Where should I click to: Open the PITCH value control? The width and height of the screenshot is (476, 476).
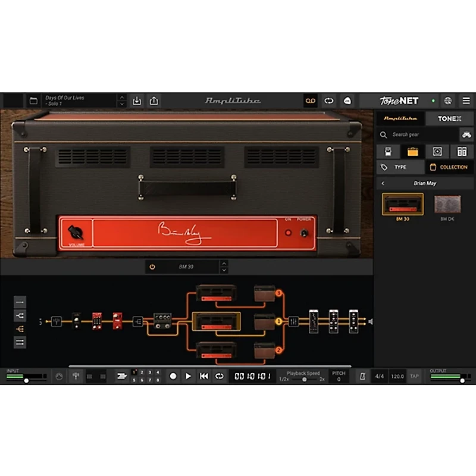click(x=339, y=377)
